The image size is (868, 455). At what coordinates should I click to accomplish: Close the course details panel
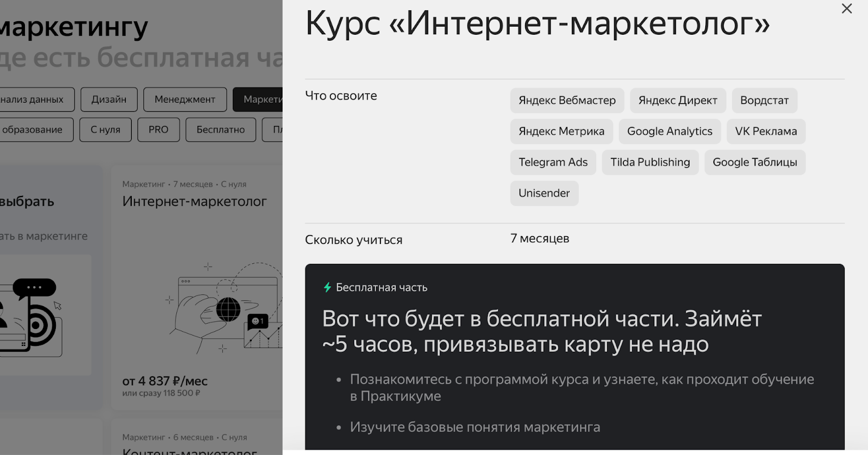(846, 9)
